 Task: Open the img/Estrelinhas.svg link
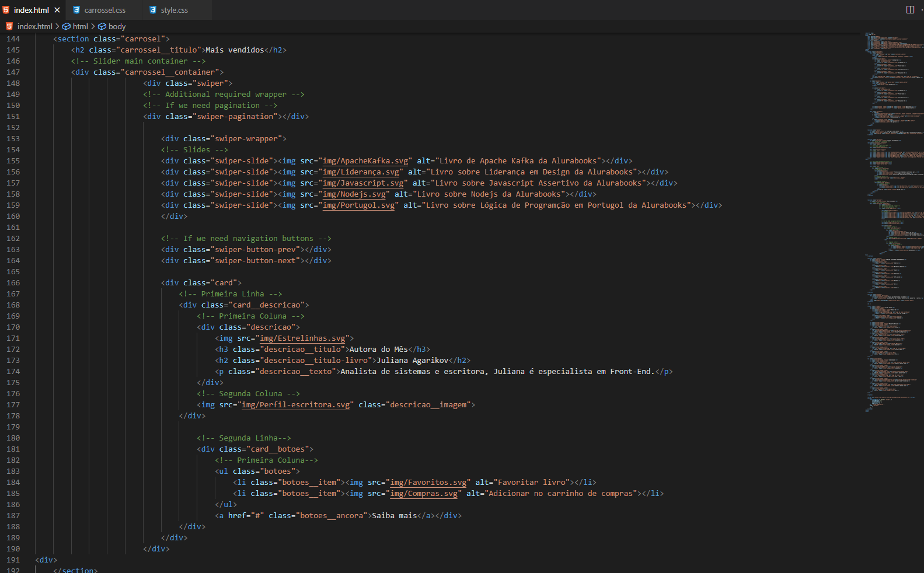302,338
